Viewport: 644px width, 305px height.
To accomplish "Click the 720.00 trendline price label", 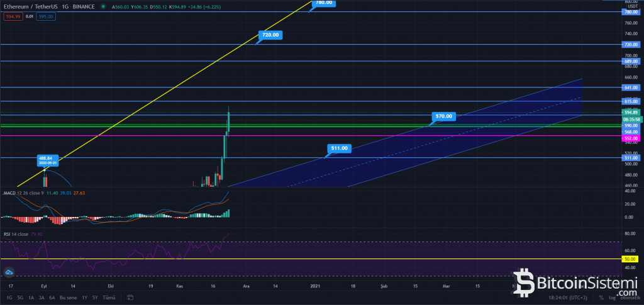I will point(270,35).
